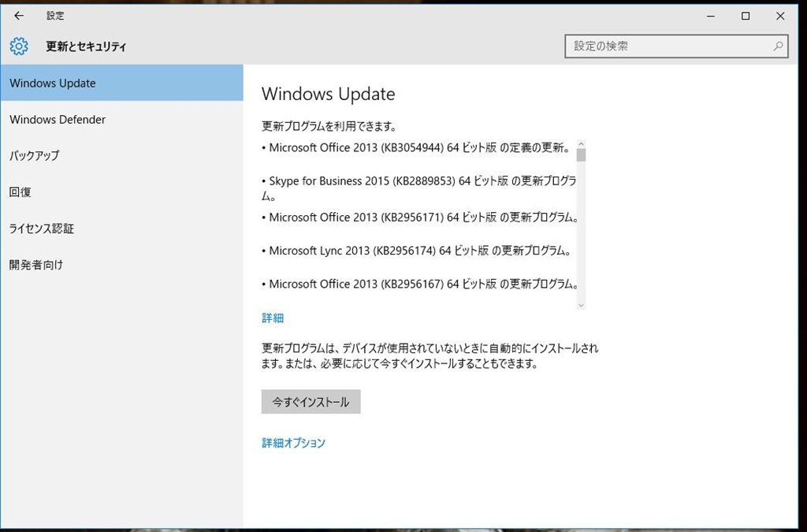
Task: Select Windows Update in sidebar
Action: (x=122, y=83)
